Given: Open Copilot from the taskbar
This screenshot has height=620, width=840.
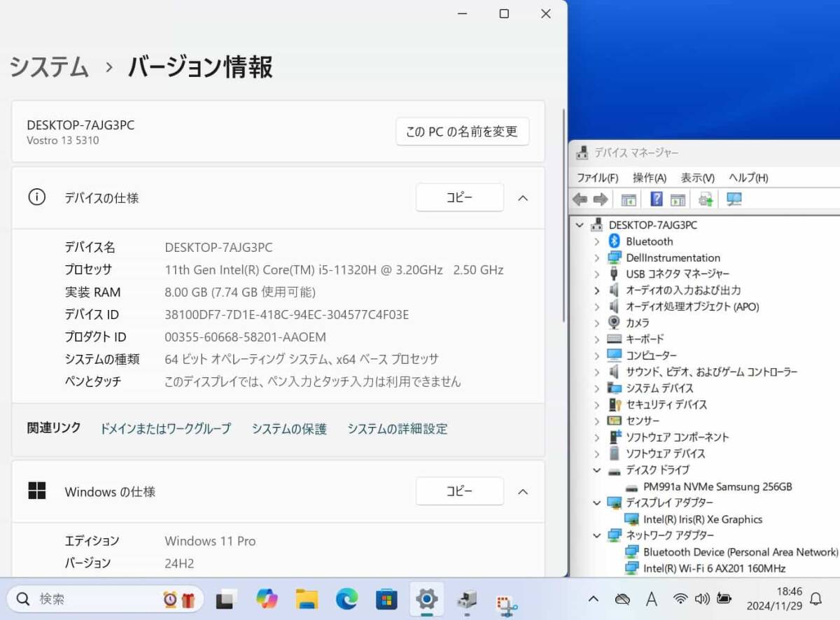Looking at the screenshot, I should 267,599.
